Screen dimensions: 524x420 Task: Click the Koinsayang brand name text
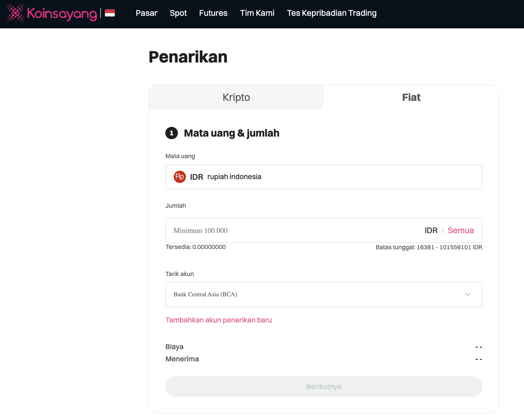62,14
